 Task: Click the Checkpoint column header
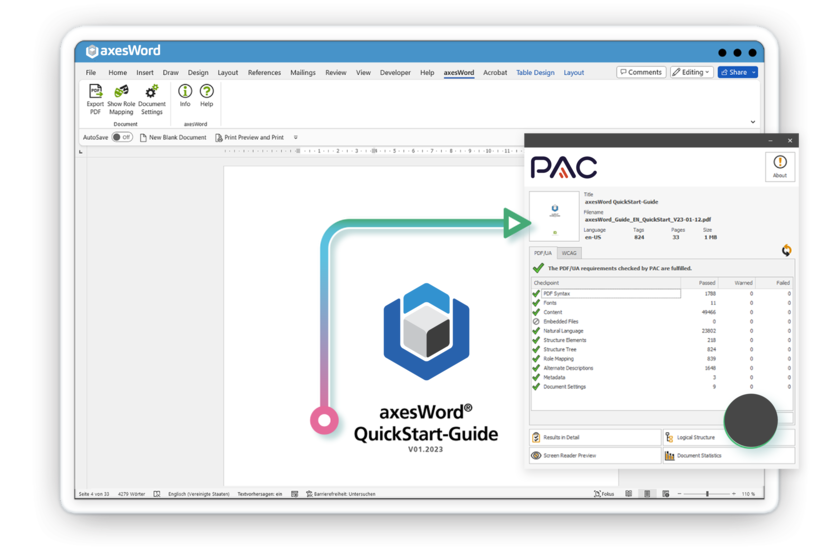[606, 282]
